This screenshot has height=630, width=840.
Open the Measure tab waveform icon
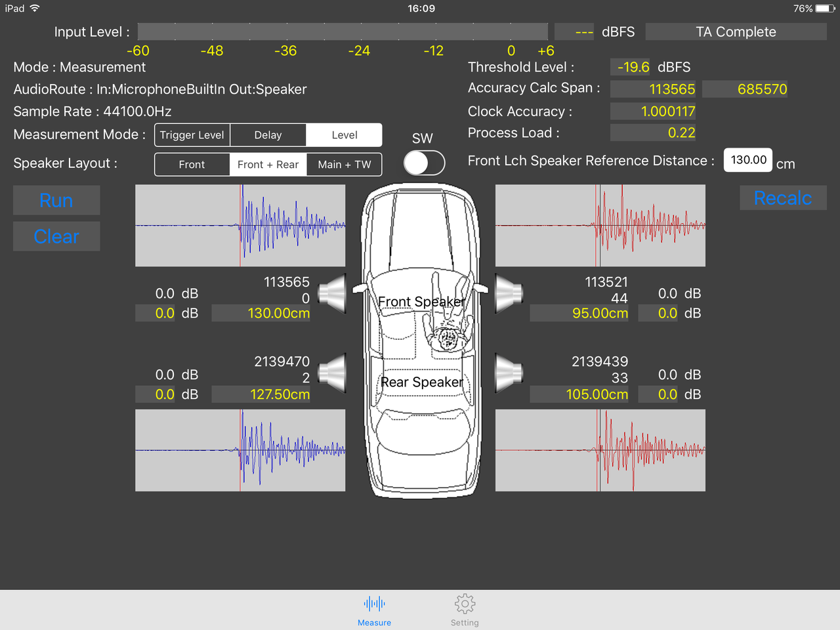click(x=374, y=604)
